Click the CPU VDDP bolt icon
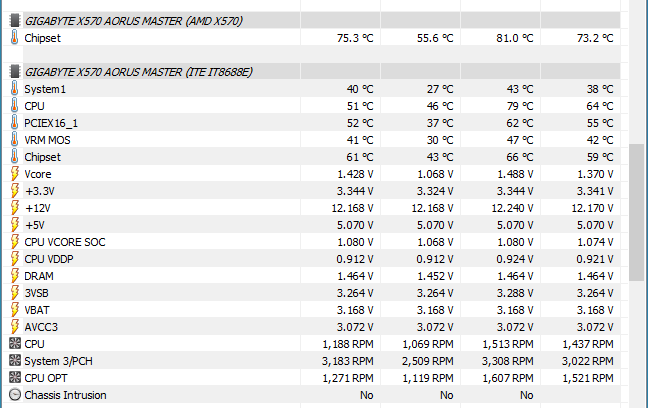Image resolution: width=648 pixels, height=408 pixels. (x=14, y=259)
